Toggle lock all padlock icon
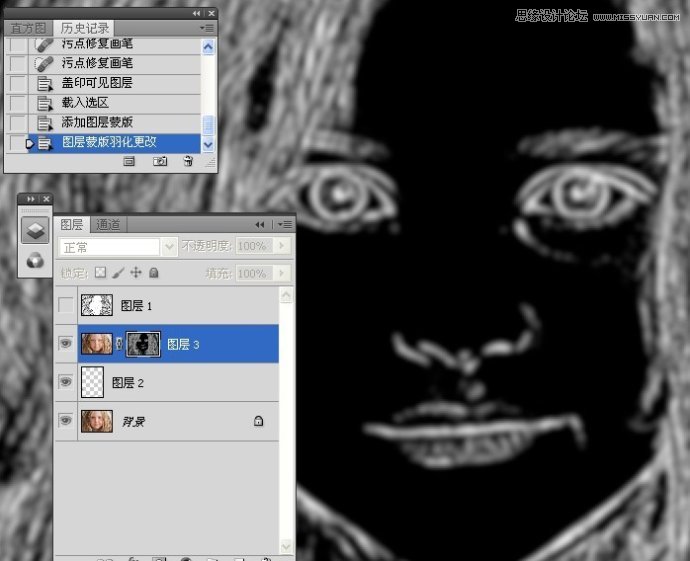This screenshot has height=561, width=690. click(x=154, y=273)
